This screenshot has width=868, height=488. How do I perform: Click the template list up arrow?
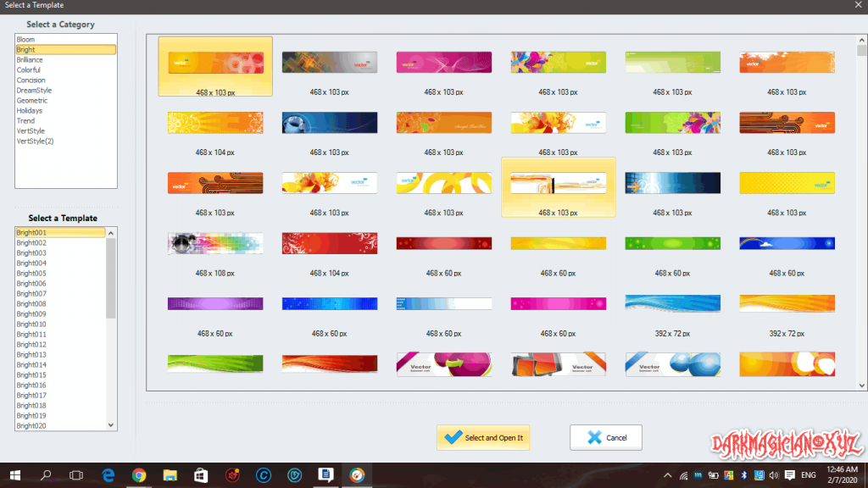click(111, 233)
